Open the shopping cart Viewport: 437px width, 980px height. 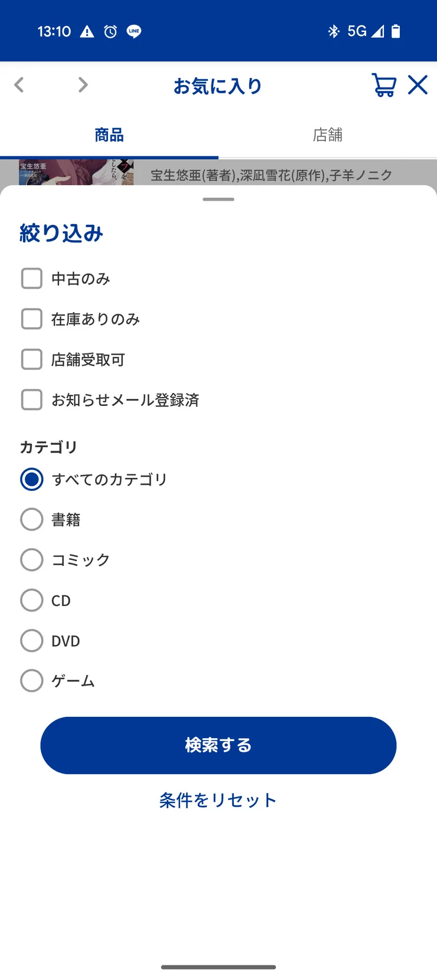[383, 85]
